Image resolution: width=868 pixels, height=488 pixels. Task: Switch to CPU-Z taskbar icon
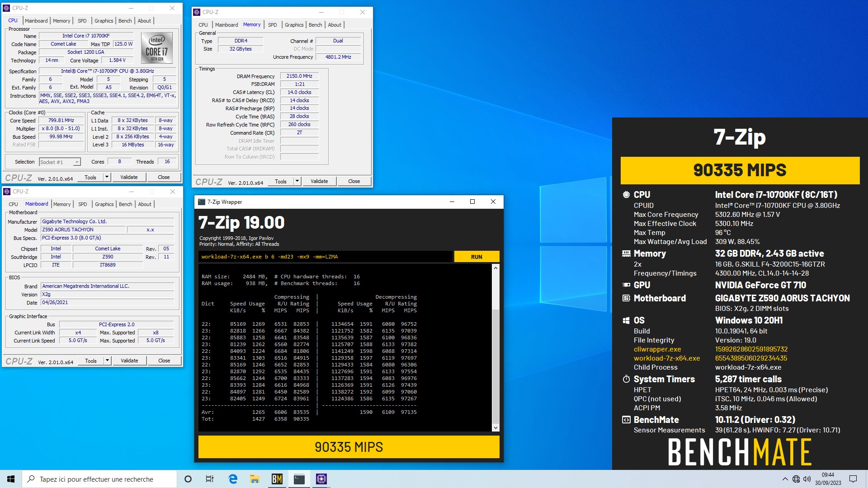pos(321,479)
